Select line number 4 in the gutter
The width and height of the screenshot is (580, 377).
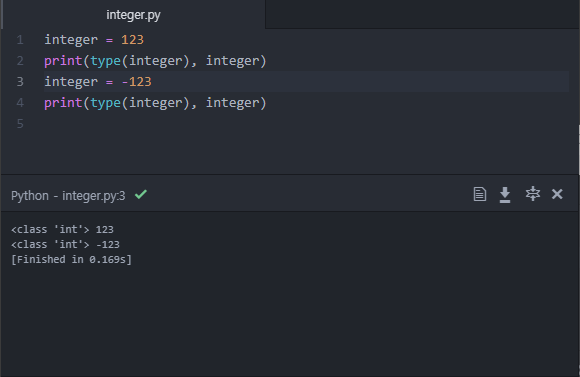click(x=20, y=102)
